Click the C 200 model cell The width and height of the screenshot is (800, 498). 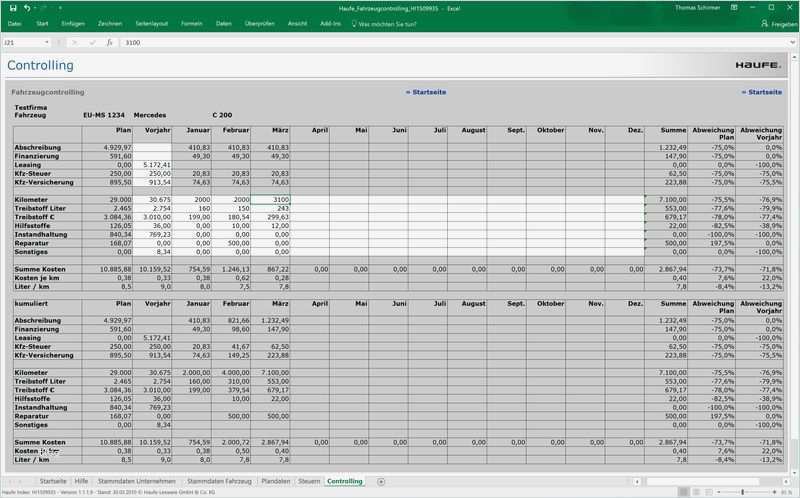click(x=222, y=115)
